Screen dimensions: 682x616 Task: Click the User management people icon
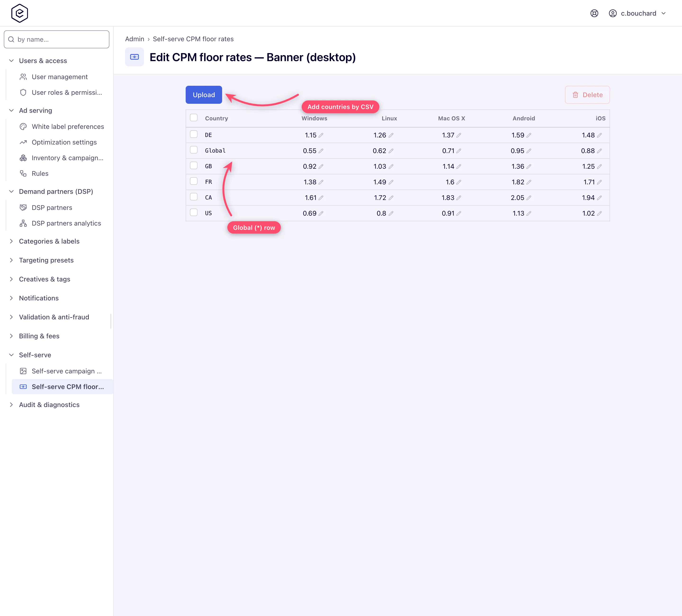(x=23, y=77)
